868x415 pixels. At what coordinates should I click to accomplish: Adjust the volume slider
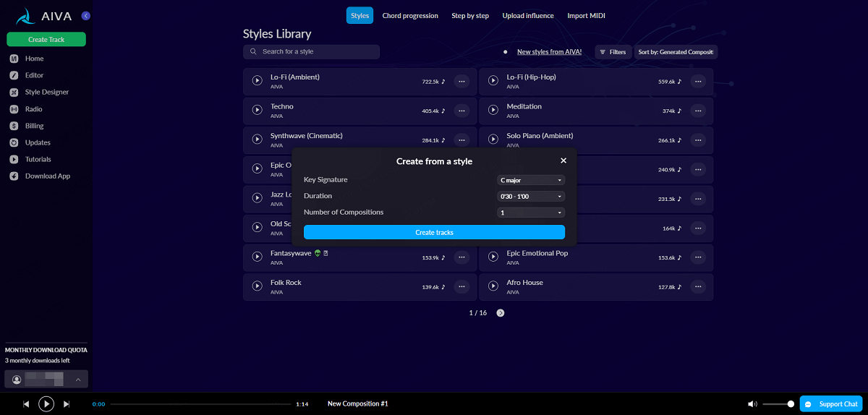(x=778, y=404)
